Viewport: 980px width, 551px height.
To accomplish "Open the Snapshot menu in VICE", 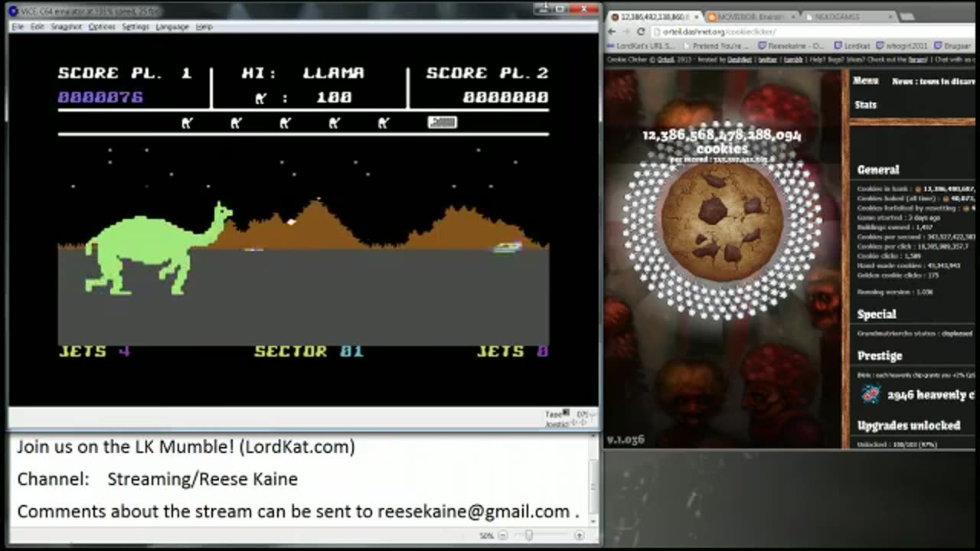I will (66, 27).
